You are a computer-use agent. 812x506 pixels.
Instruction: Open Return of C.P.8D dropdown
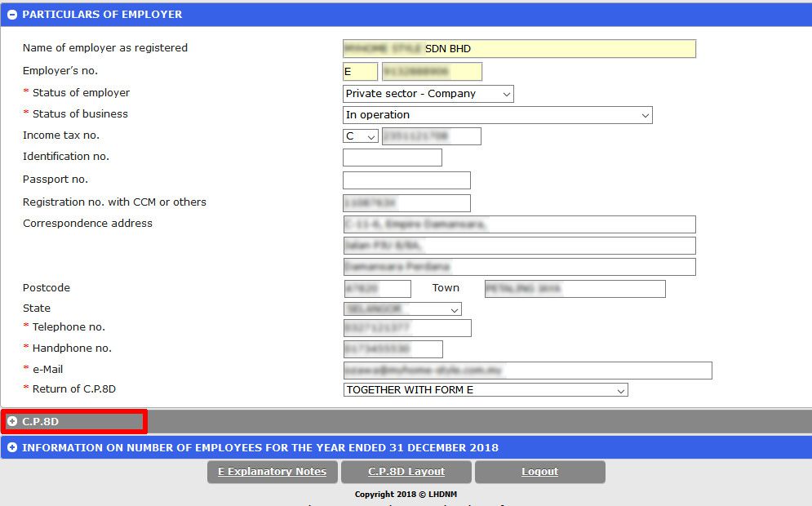point(486,390)
